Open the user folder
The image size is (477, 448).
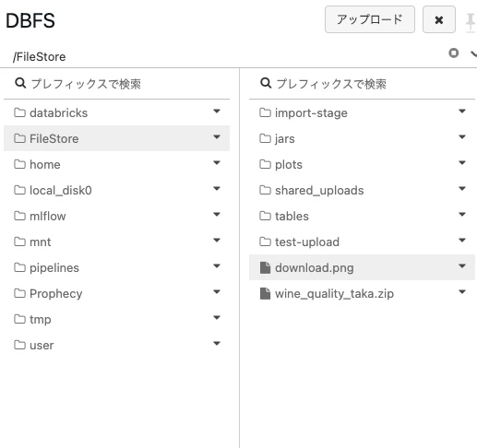click(116, 345)
